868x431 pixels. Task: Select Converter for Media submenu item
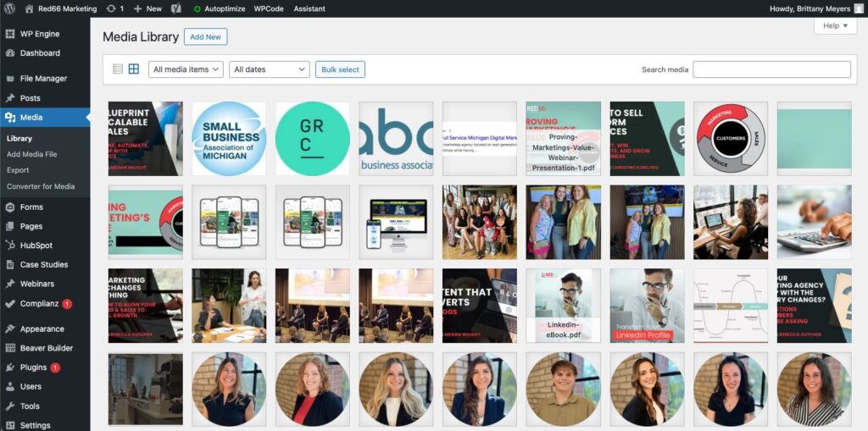pos(41,186)
